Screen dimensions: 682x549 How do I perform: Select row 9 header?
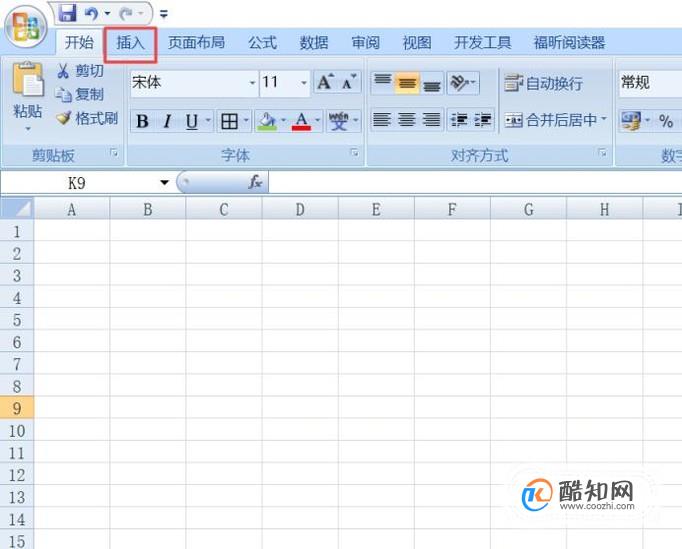(17, 408)
